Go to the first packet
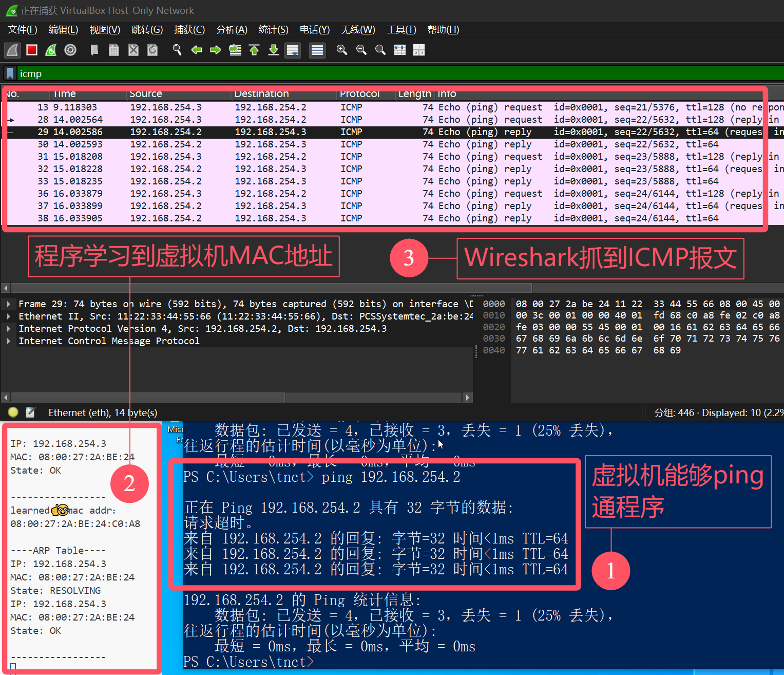The height and width of the screenshot is (675, 784). coord(254,50)
